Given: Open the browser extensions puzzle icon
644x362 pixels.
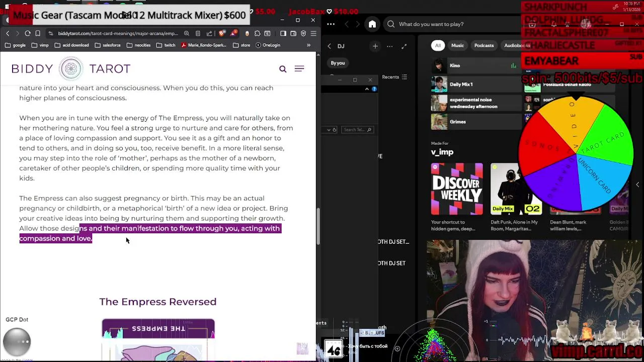Looking at the screenshot, I should 258,33.
